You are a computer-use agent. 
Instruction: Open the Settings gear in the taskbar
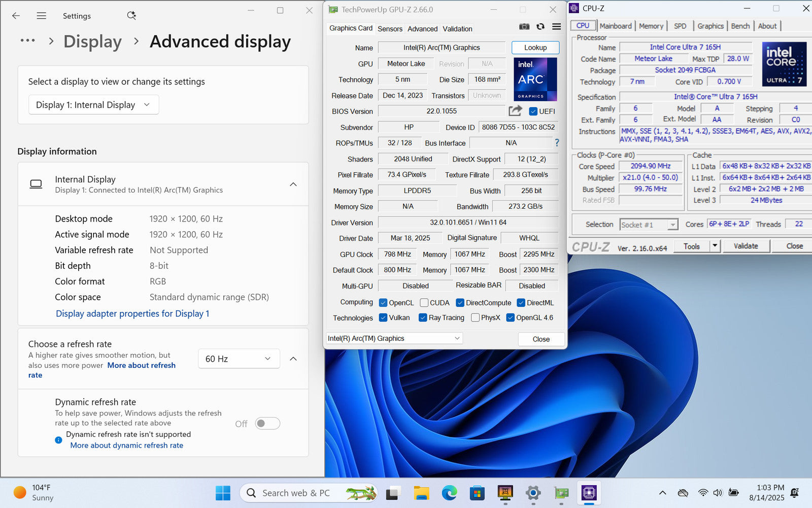(533, 493)
